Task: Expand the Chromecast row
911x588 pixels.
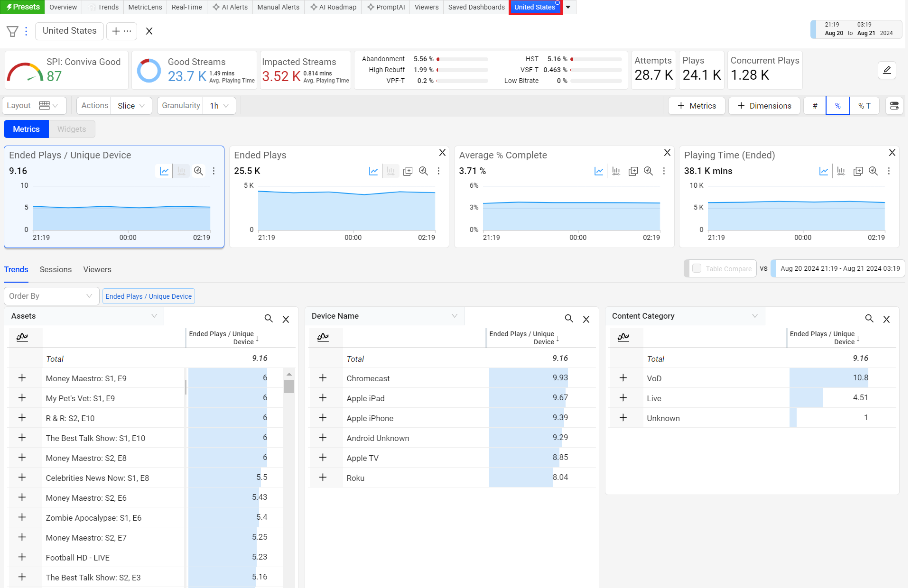Action: click(323, 378)
